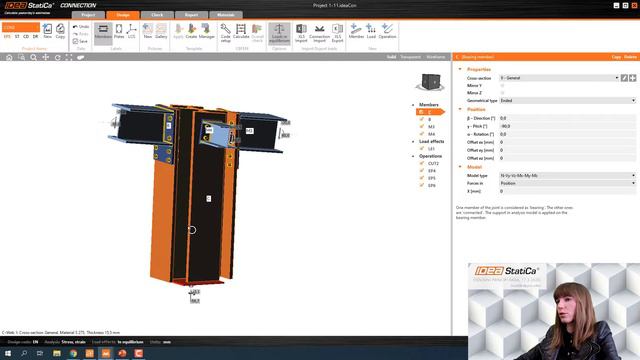Viewport: 640px width, 360px height.
Task: Switch to the Project tab
Action: tap(88, 15)
